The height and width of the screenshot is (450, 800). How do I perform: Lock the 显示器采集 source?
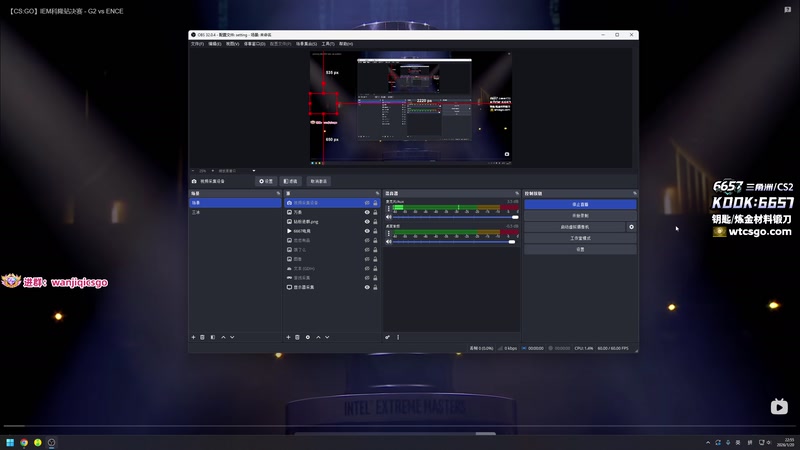[x=375, y=287]
